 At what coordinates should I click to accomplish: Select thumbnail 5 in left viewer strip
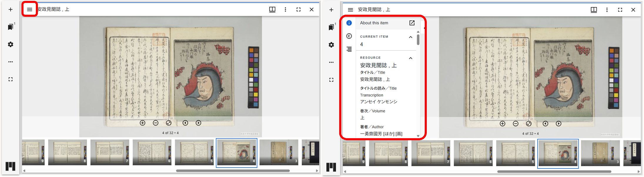[194, 152]
